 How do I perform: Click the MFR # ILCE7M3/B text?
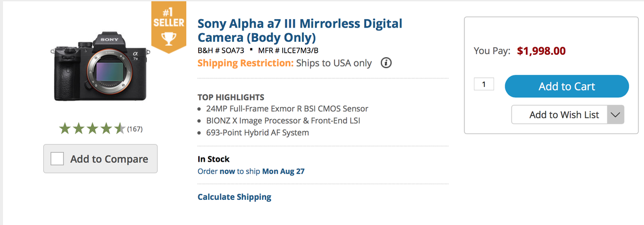click(x=288, y=50)
